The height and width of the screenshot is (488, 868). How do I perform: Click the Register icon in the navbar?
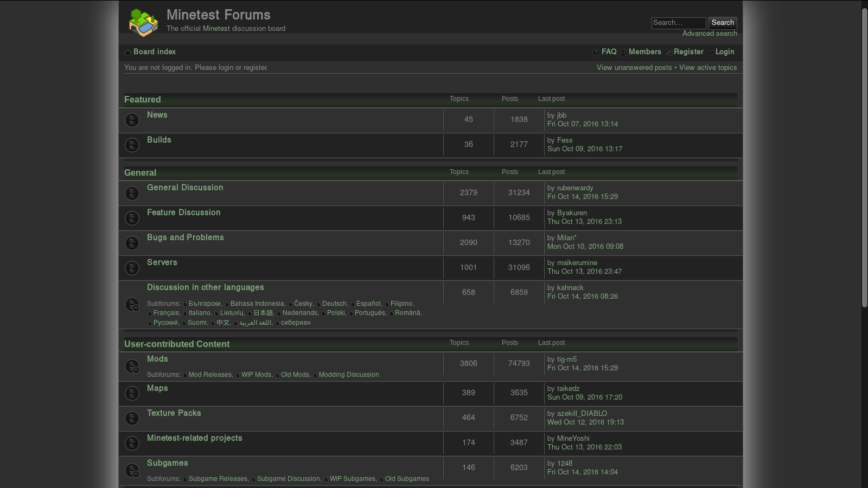pyautogui.click(x=669, y=52)
